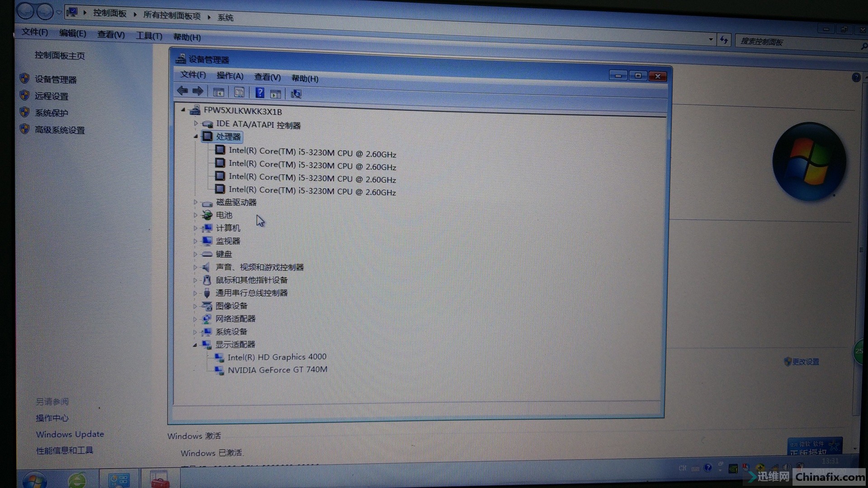The width and height of the screenshot is (868, 488).
Task: Click the Forward arrow in Device Manager toolbar
Action: [x=198, y=92]
